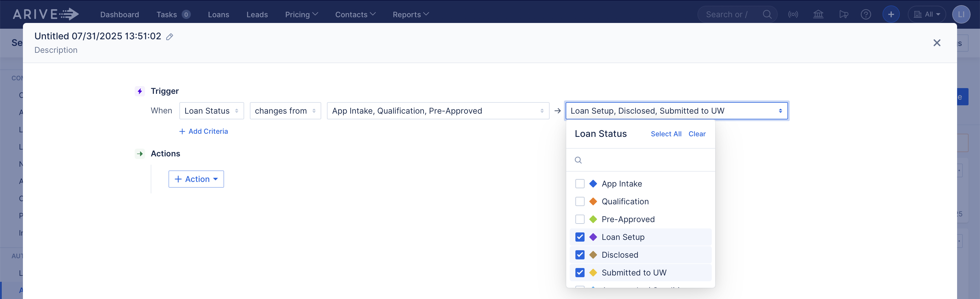Check the Qualification checkbox

tap(580, 201)
